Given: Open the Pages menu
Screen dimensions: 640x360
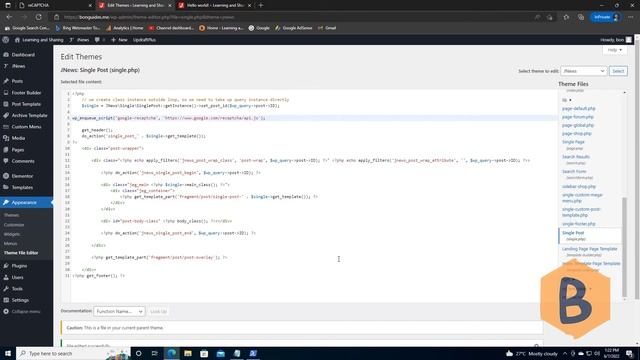Looking at the screenshot, I should click(18, 150).
